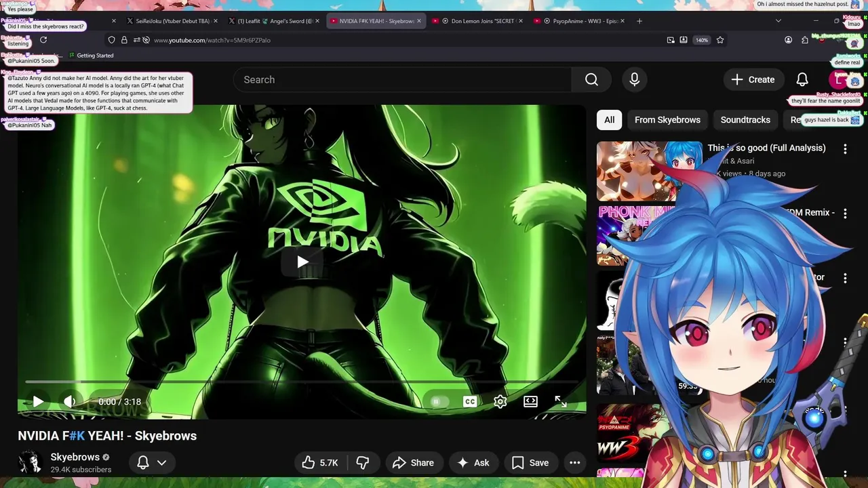
Task: Switch to the PsyopAnime WW3 tab
Action: (x=579, y=21)
